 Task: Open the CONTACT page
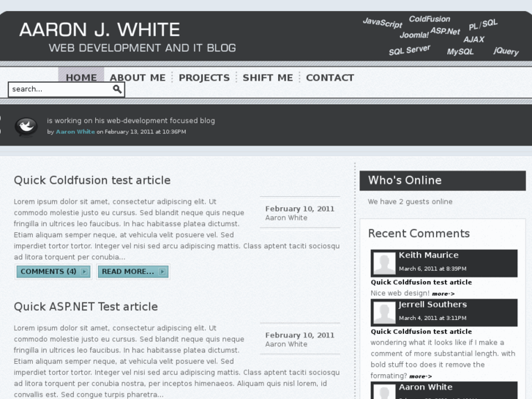[330, 78]
